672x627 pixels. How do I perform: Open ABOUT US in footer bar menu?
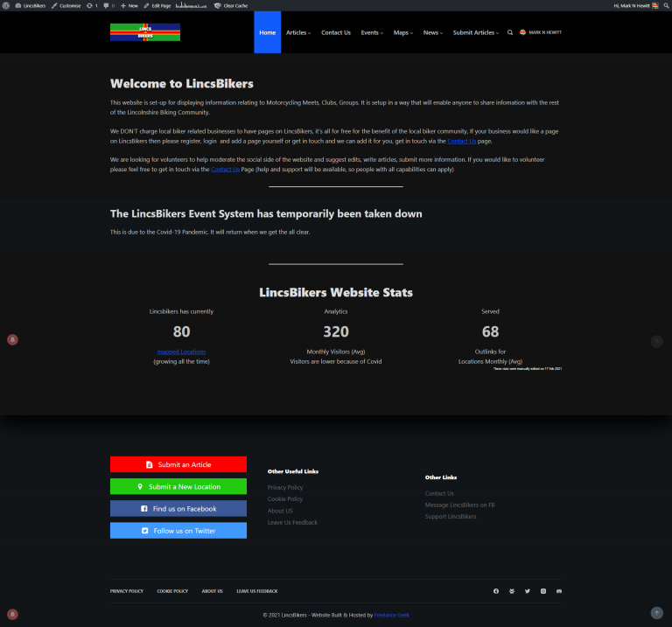click(x=212, y=591)
